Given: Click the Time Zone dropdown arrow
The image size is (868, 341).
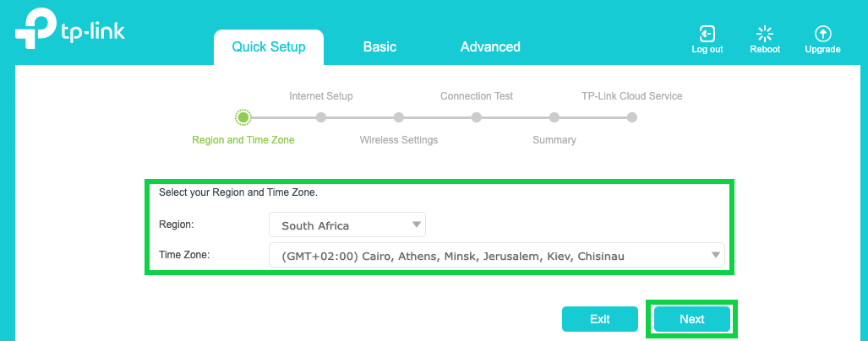Looking at the screenshot, I should (x=715, y=255).
